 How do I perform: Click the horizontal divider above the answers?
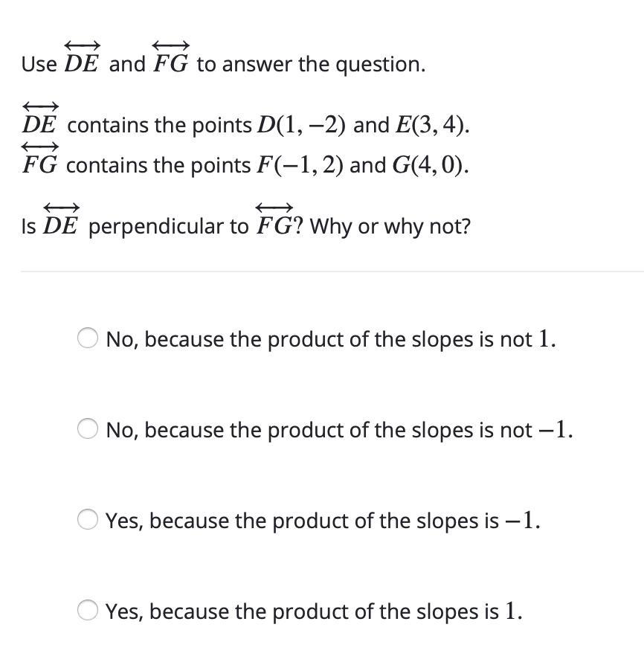pyautogui.click(x=332, y=272)
